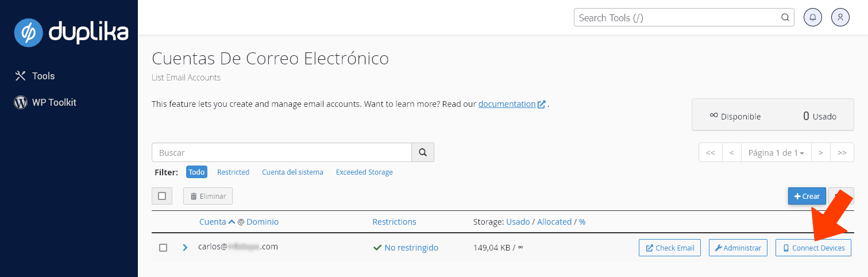Open the documentation link
Viewport: 868px width, 277px height.
507,104
